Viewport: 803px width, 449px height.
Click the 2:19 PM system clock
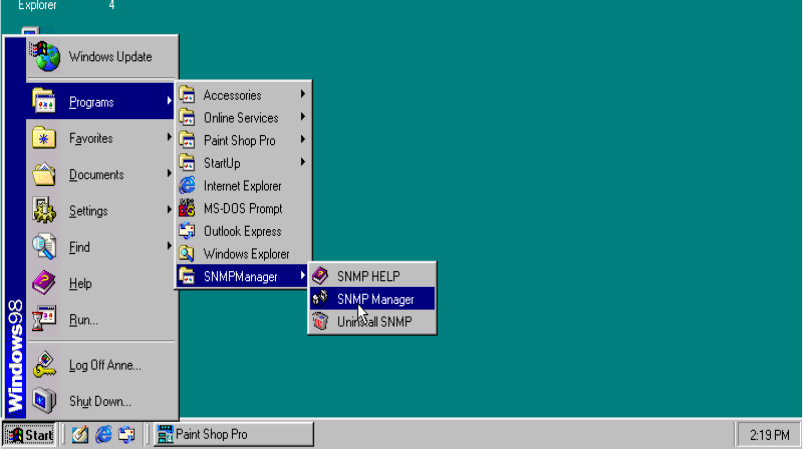(769, 435)
